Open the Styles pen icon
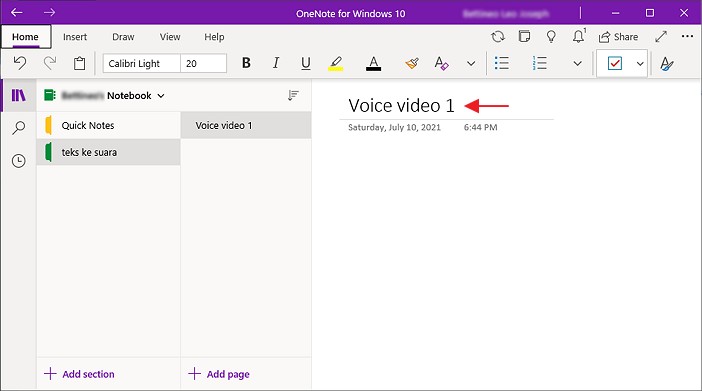This screenshot has width=702, height=391. click(667, 64)
